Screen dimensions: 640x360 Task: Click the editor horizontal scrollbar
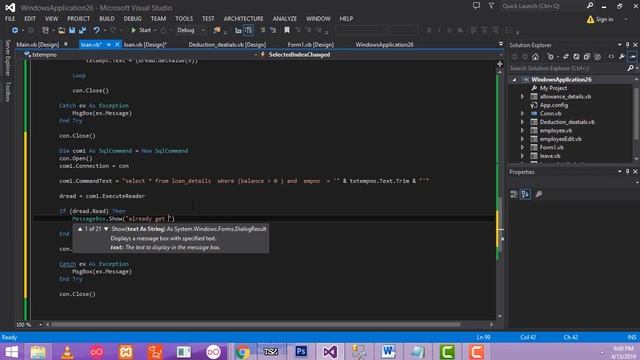pos(256,325)
